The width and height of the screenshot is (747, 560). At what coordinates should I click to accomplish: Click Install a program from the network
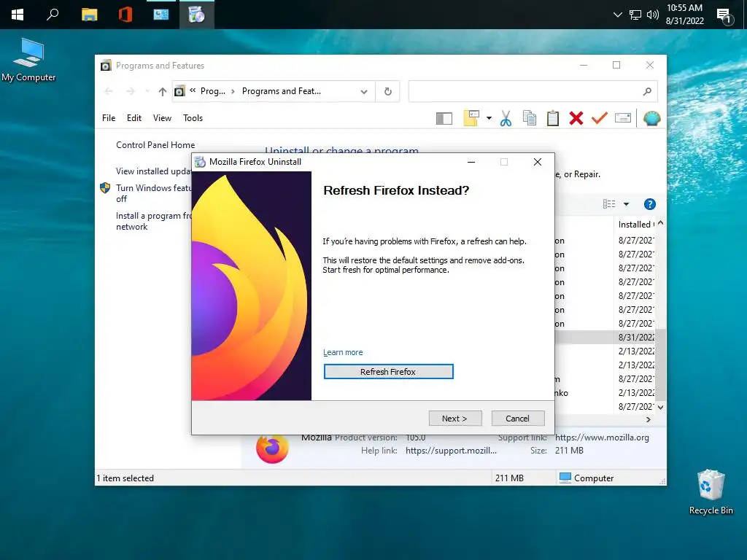tap(153, 221)
